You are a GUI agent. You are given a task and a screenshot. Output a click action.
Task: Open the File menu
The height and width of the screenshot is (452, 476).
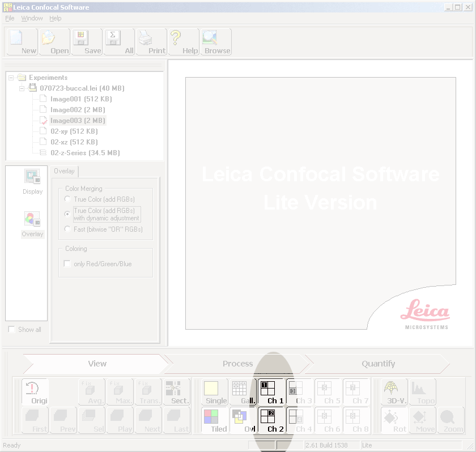point(10,18)
